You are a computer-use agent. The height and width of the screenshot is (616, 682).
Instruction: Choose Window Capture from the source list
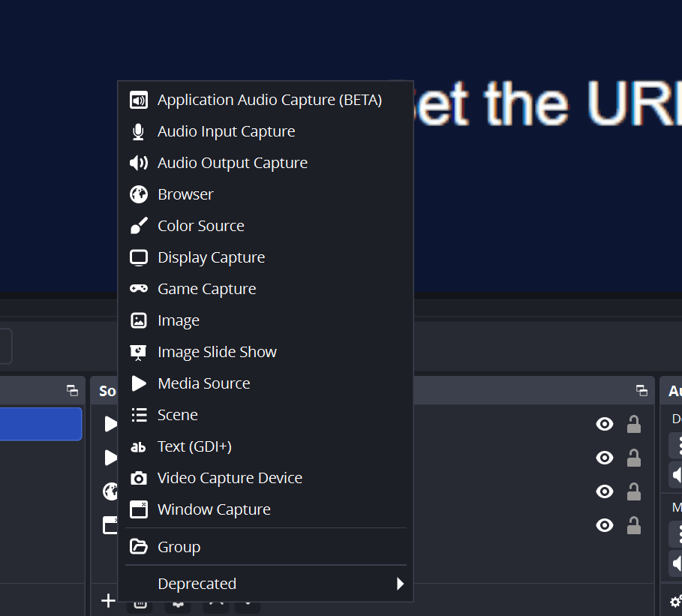tap(214, 509)
